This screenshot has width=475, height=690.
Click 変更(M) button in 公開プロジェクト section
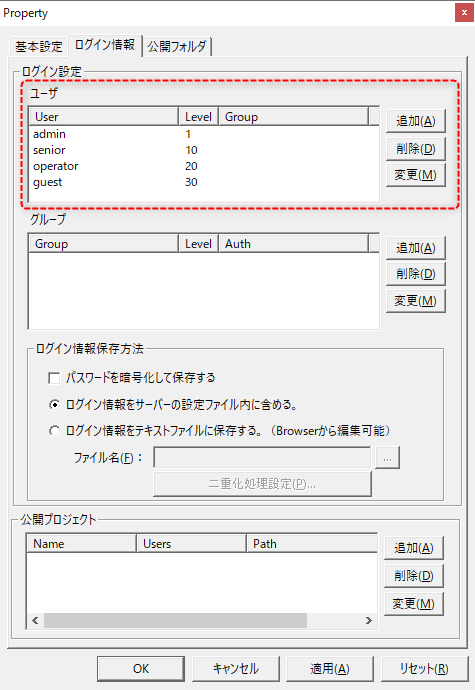click(414, 604)
